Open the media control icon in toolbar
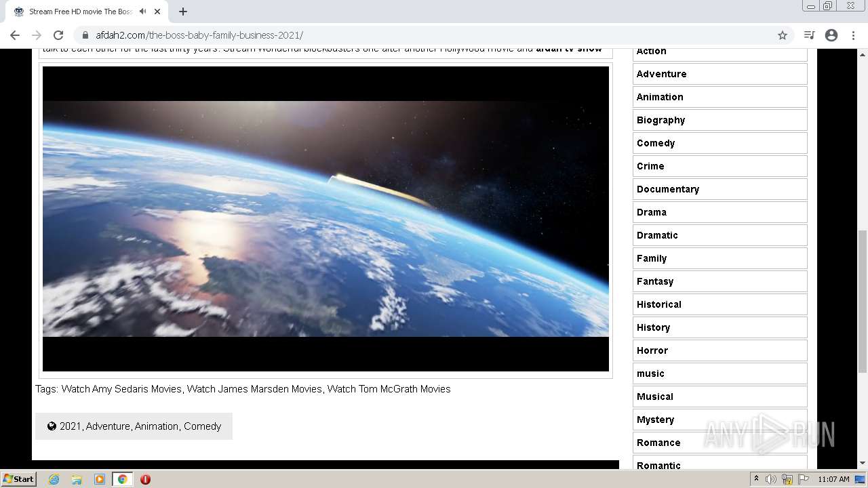868x488 pixels. (809, 35)
